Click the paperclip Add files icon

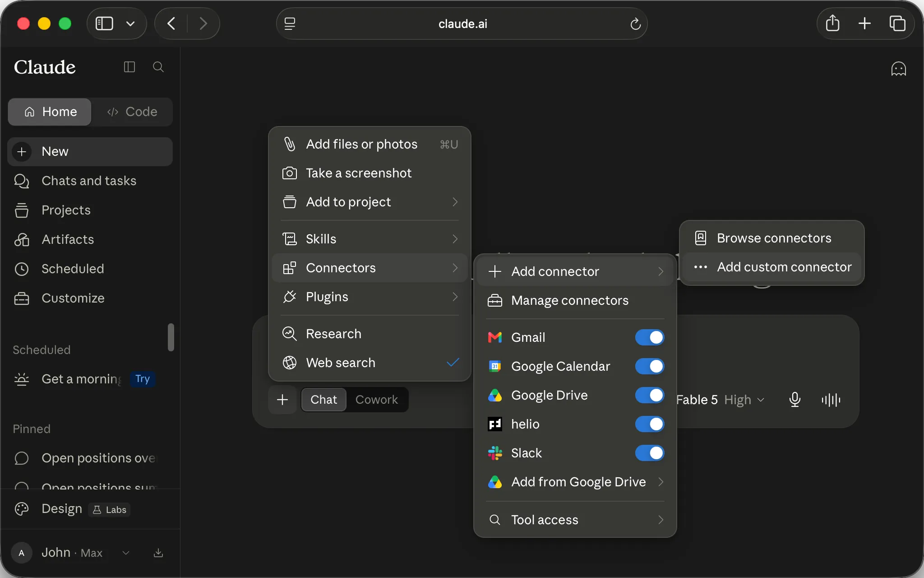290,144
